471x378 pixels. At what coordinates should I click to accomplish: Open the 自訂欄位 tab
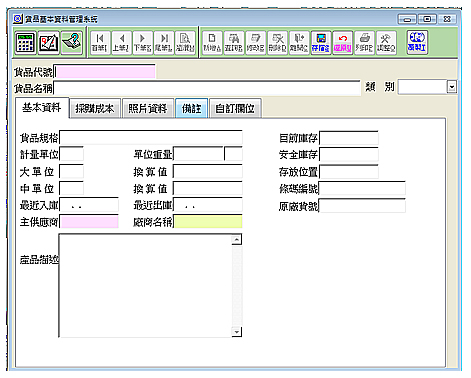(235, 108)
